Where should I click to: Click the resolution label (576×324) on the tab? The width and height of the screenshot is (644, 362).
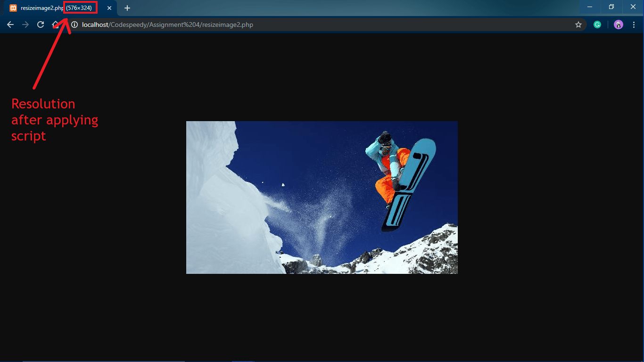80,8
